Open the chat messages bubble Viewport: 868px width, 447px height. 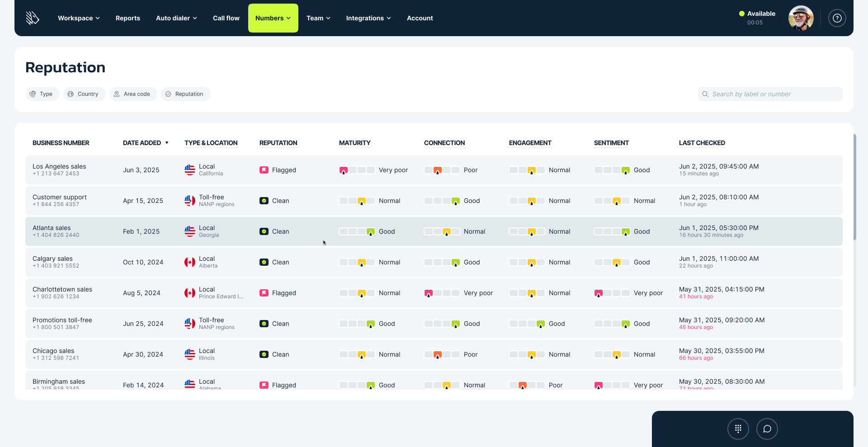coord(767,429)
